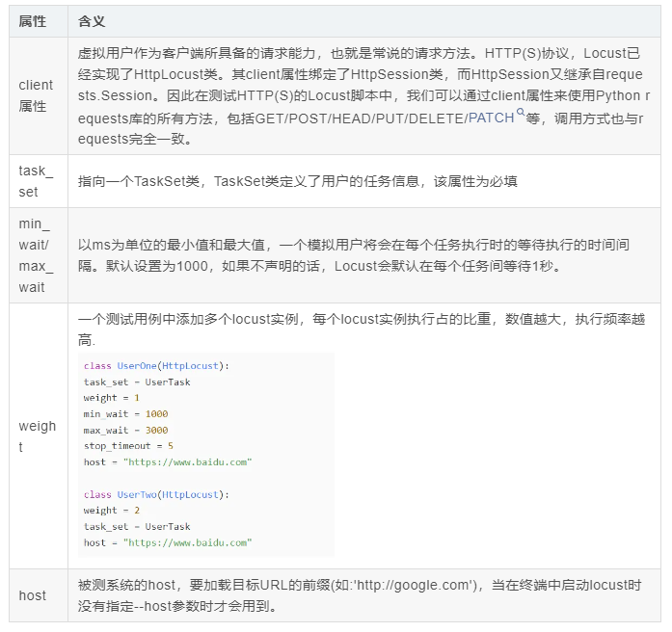This screenshot has width=672, height=632.
Task: Click the 'task_set' attribute cell
Action: (39, 181)
